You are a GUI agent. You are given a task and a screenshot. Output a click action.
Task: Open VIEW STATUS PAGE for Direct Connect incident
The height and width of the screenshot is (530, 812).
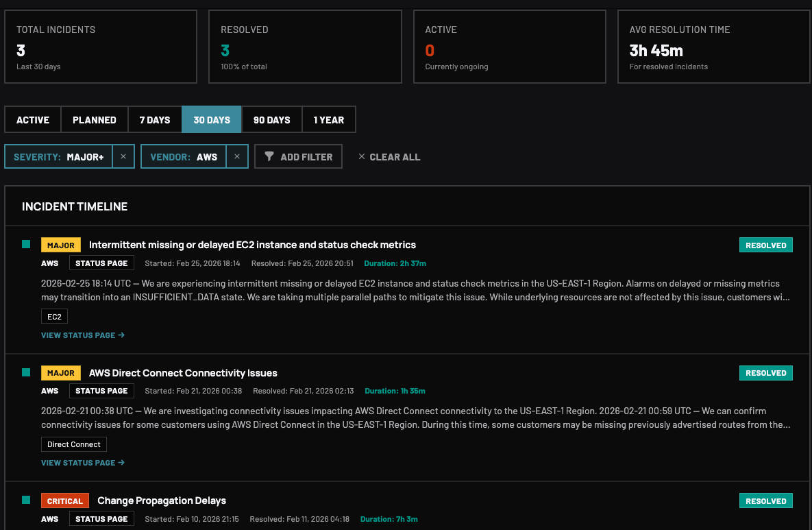pyautogui.click(x=77, y=463)
